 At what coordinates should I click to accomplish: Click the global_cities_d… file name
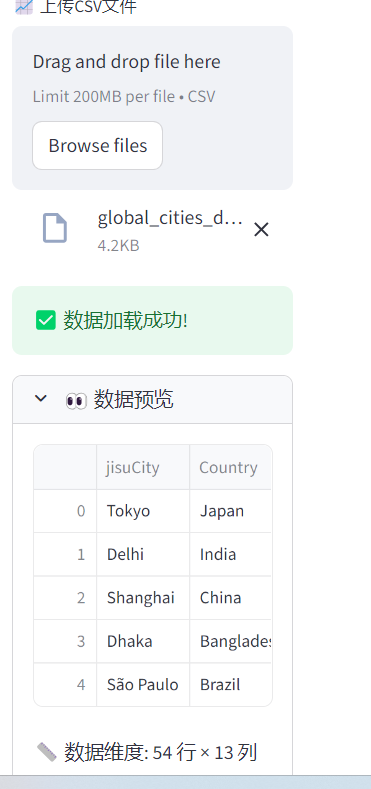click(170, 218)
